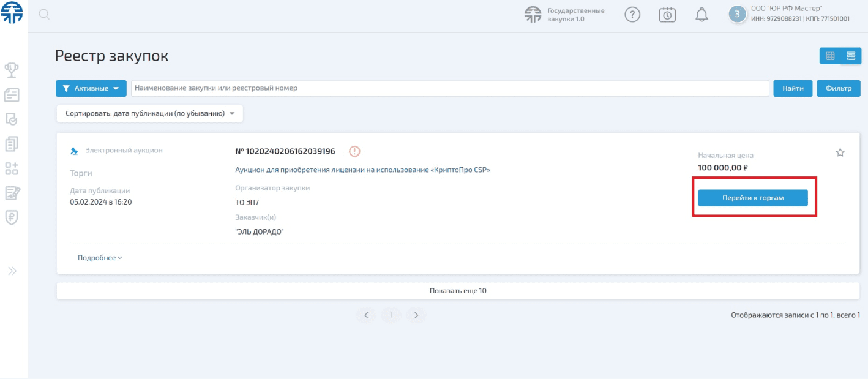The height and width of the screenshot is (379, 868).
Task: Open the stacked documents sidebar icon
Action: pyautogui.click(x=12, y=144)
